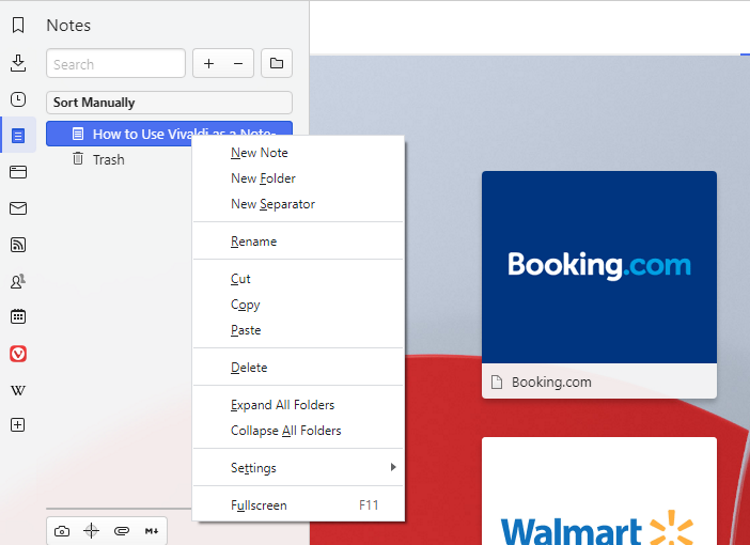The height and width of the screenshot is (545, 750).
Task: Click the Booking.com title label
Action: tap(551, 382)
